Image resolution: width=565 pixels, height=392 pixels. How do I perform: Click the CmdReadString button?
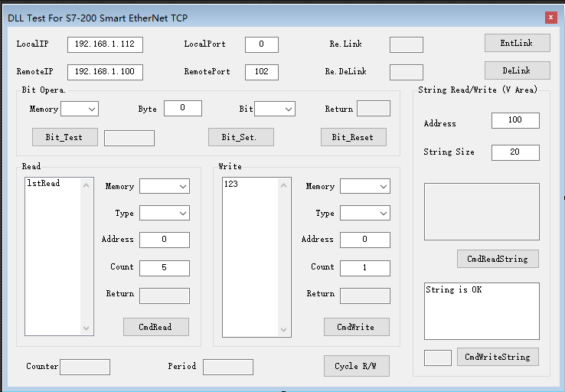[x=498, y=259]
